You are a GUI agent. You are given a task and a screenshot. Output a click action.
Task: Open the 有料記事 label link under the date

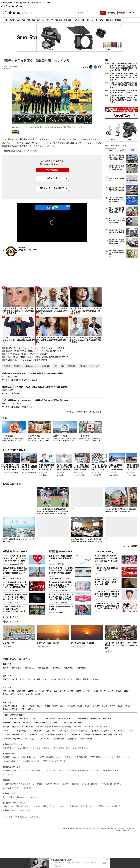(7, 69)
